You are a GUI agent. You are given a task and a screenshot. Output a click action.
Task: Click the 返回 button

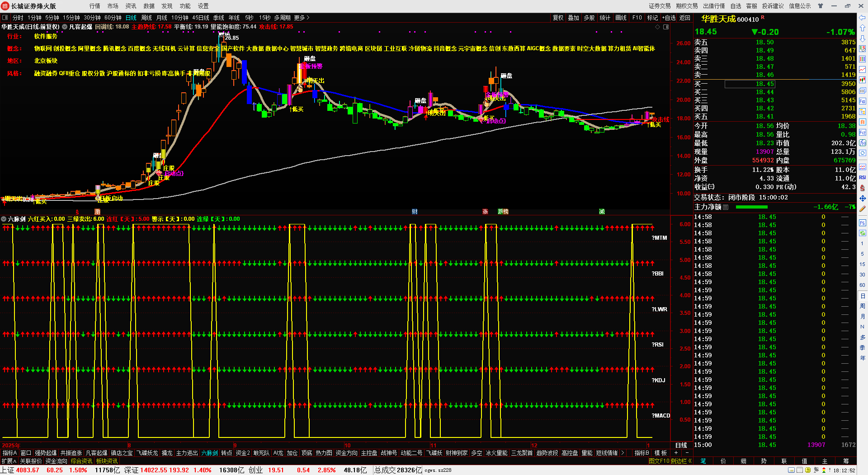click(x=685, y=18)
